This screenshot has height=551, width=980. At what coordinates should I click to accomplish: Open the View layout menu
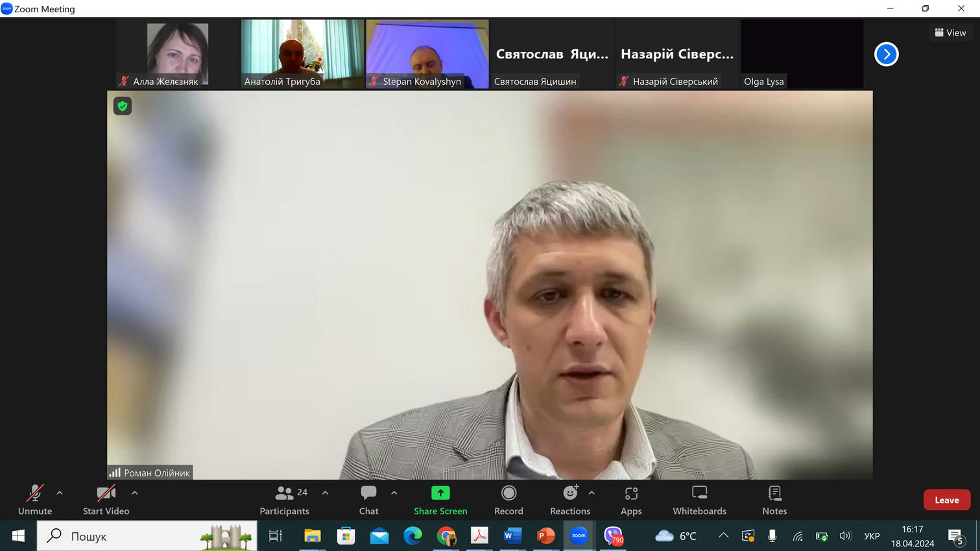pyautogui.click(x=950, y=32)
